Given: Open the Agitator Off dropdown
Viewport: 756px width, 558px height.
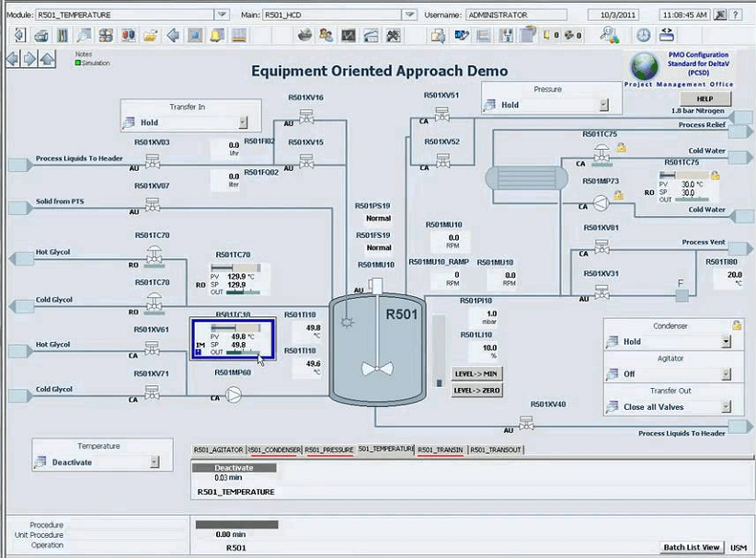Looking at the screenshot, I should point(726,374).
